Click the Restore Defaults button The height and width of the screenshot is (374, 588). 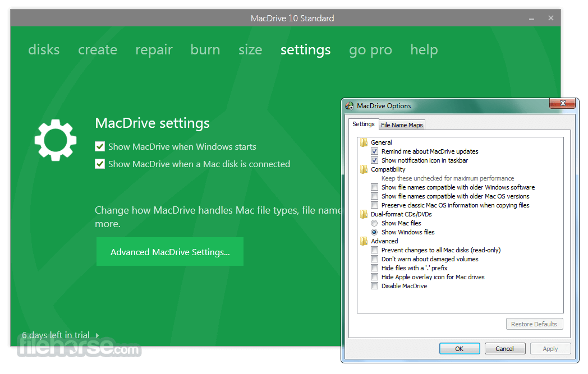pos(534,324)
